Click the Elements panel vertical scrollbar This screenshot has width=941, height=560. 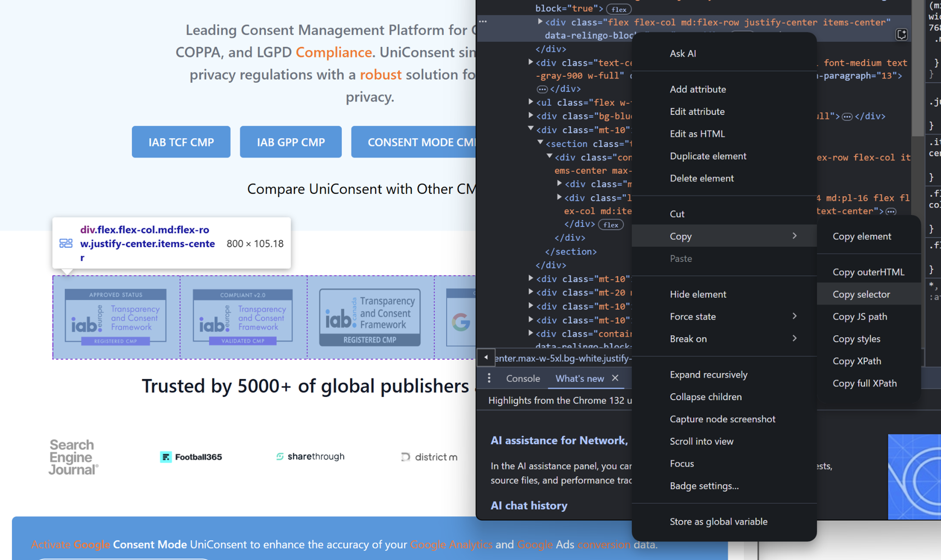[x=917, y=68]
